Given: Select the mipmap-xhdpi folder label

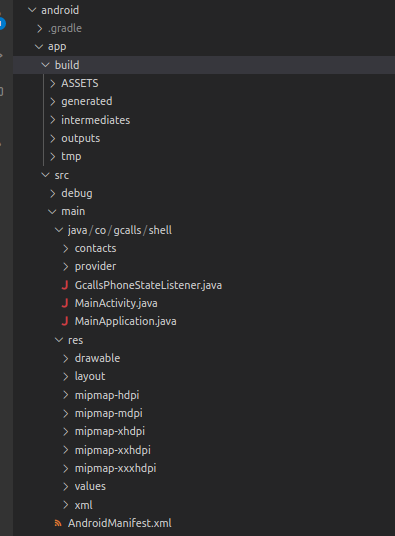Looking at the screenshot, I should pyautogui.click(x=110, y=432).
